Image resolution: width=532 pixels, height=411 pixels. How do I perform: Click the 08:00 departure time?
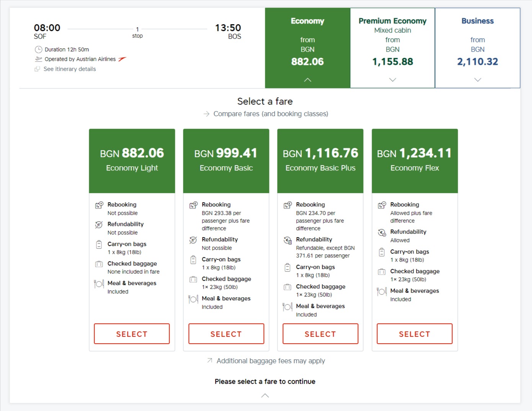[47, 28]
